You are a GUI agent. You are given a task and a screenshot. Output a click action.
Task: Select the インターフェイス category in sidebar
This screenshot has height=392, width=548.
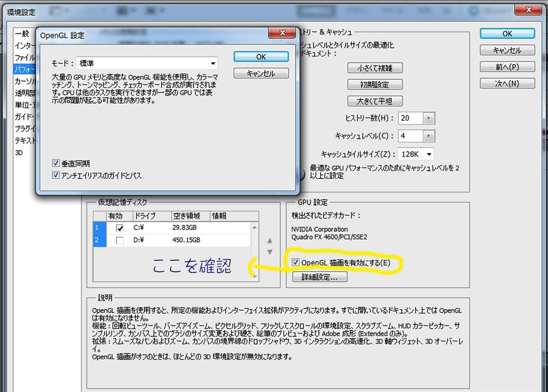click(x=25, y=45)
